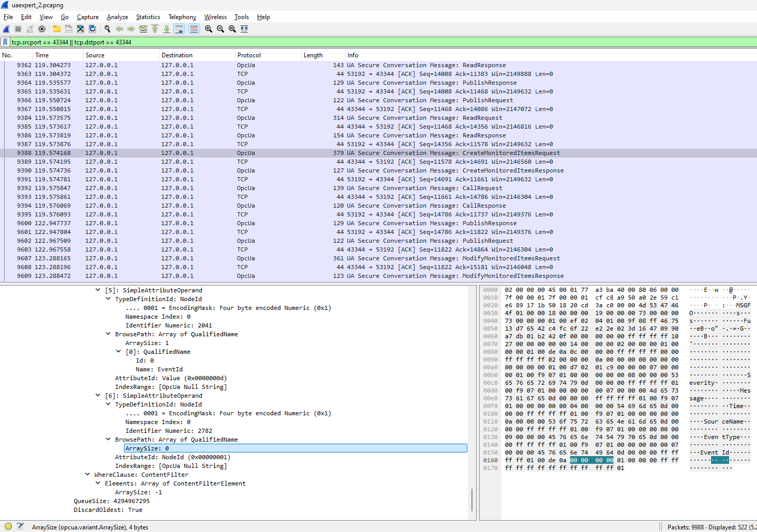Image resolution: width=757 pixels, height=532 pixels.
Task: Select packet 9392 CallRequest row
Action: tap(378, 188)
